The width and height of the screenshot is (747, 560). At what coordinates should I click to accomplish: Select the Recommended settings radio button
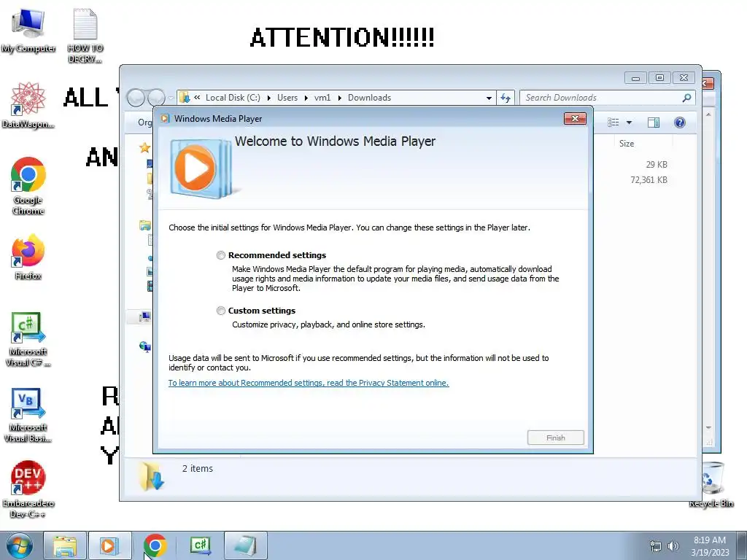coord(220,255)
